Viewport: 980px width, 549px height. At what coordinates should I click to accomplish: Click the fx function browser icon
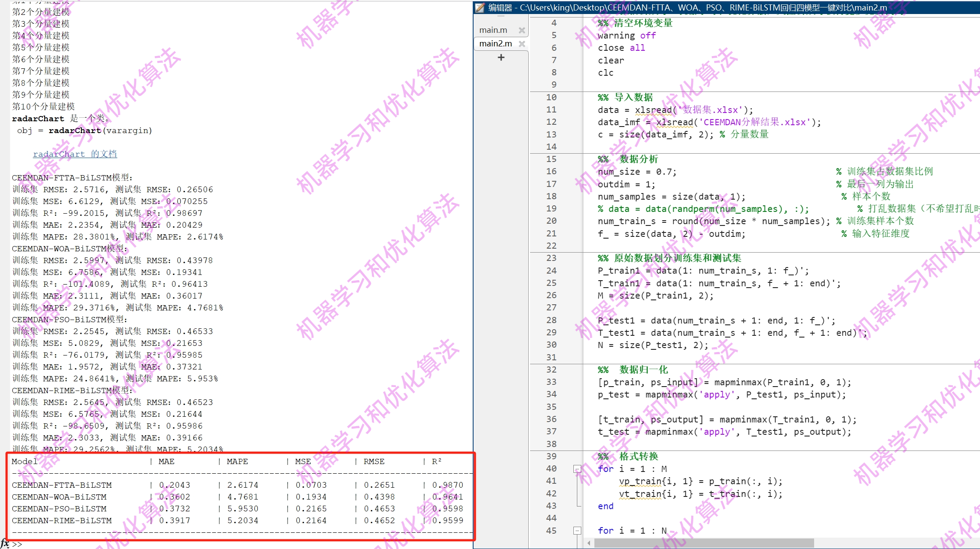pos(5,543)
